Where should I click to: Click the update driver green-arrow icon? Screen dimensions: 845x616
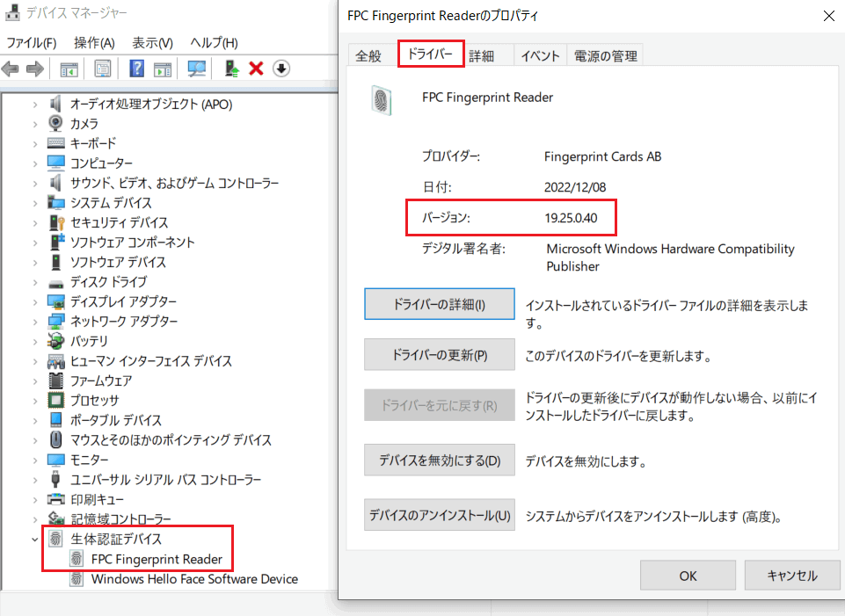pyautogui.click(x=232, y=69)
